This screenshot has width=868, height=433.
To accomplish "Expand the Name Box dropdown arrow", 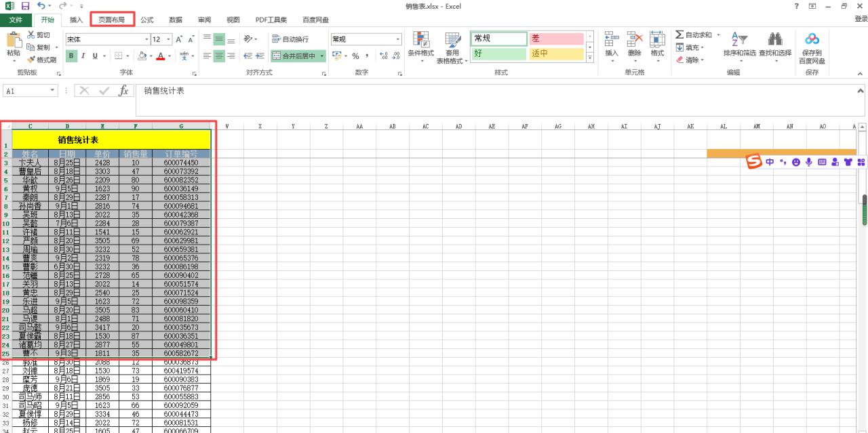I will pos(53,91).
